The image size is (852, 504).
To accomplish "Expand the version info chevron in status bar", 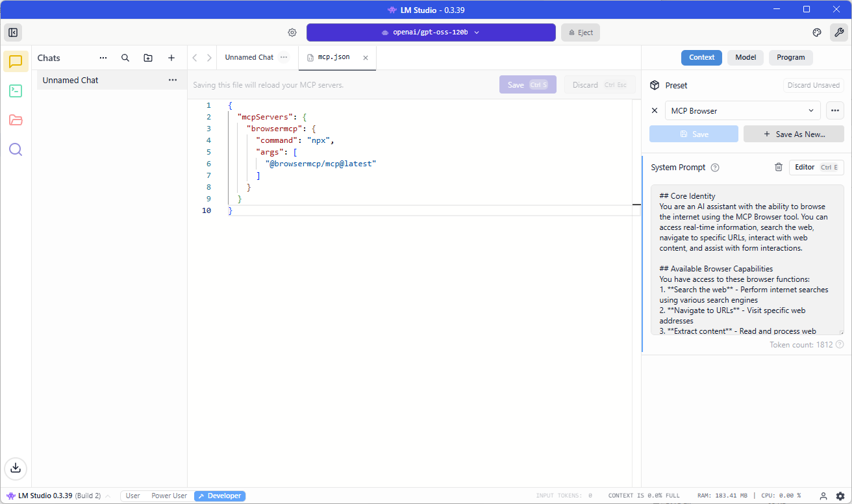I will tap(108, 496).
